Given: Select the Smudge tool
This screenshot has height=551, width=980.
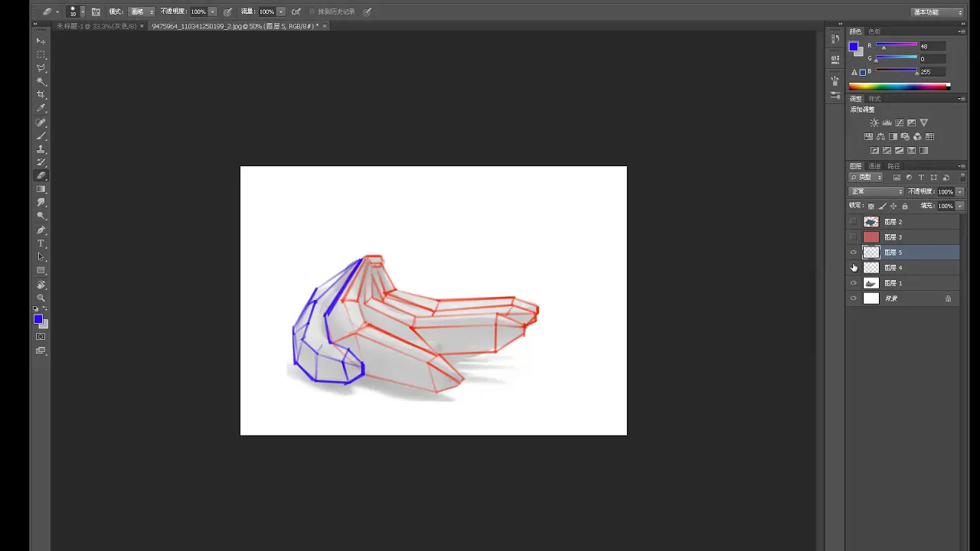Looking at the screenshot, I should [41, 203].
